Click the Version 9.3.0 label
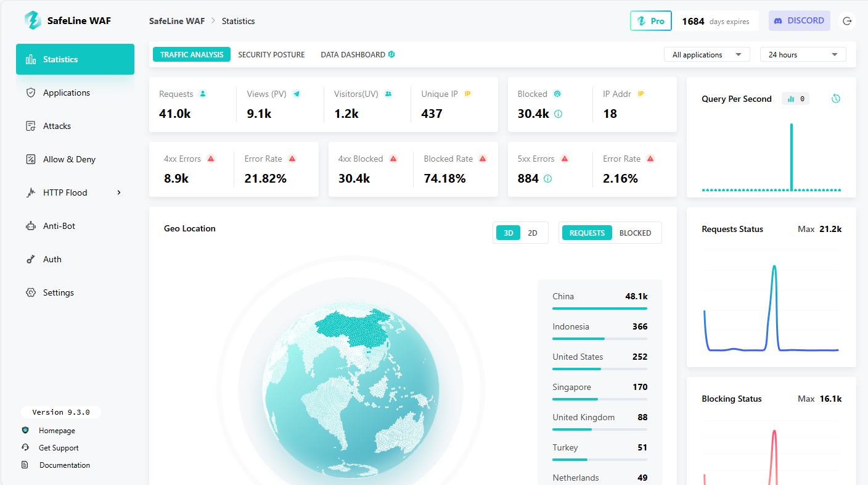This screenshot has height=485, width=868. 61,412
